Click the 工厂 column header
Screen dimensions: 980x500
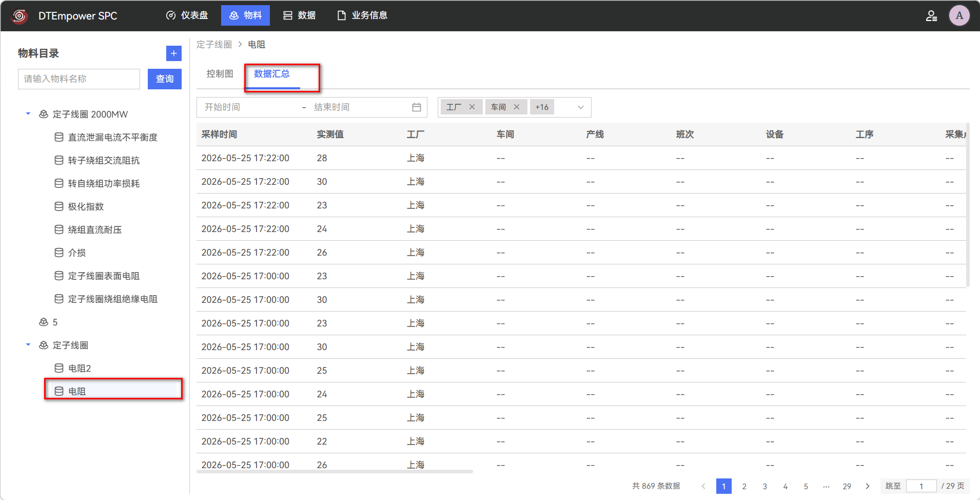coord(416,134)
